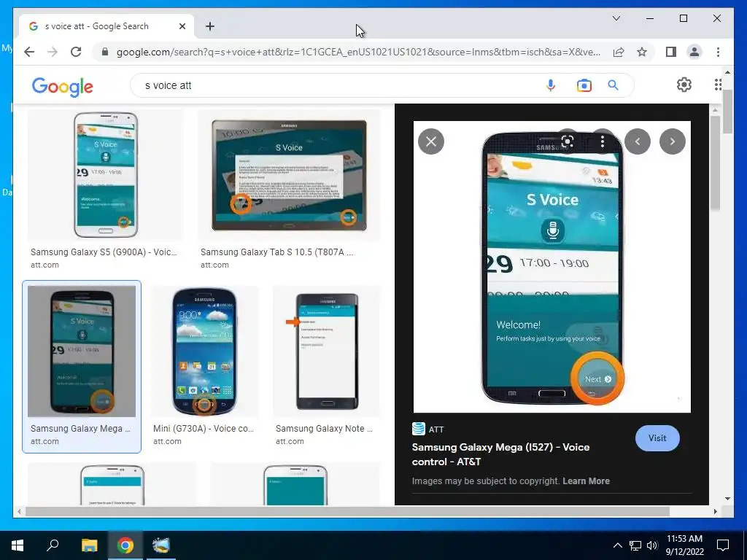Open more options on preview image
Viewport: 747px width, 560px height.
(x=603, y=141)
